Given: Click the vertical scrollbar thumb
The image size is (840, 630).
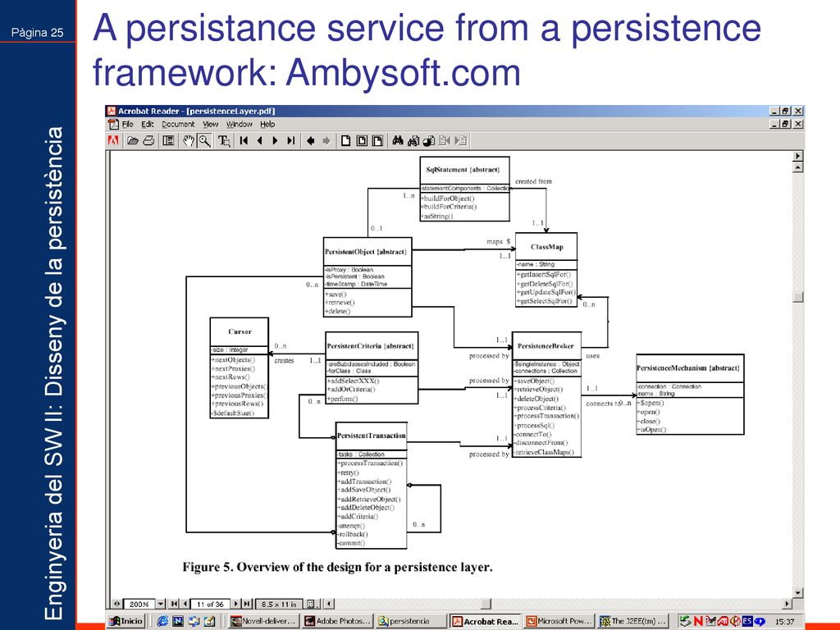Looking at the screenshot, I should [x=798, y=297].
